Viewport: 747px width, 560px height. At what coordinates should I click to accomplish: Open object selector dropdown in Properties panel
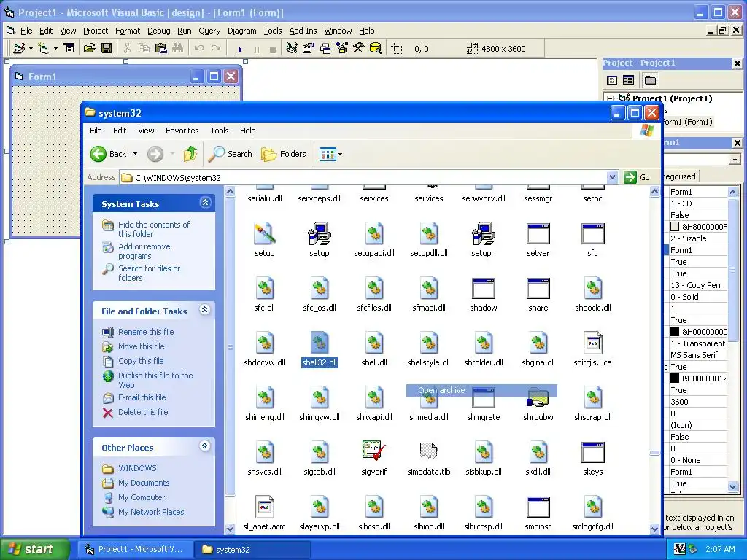(x=735, y=160)
